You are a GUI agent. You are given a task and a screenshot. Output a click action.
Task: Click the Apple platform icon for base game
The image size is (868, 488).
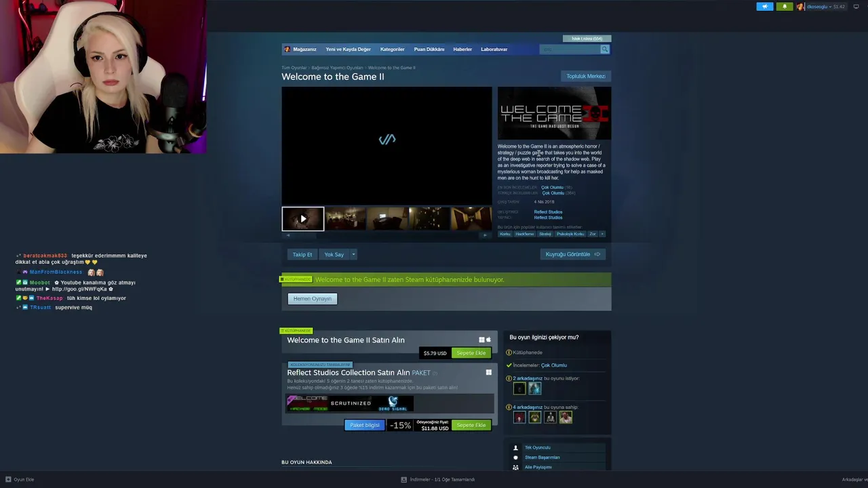(x=488, y=340)
